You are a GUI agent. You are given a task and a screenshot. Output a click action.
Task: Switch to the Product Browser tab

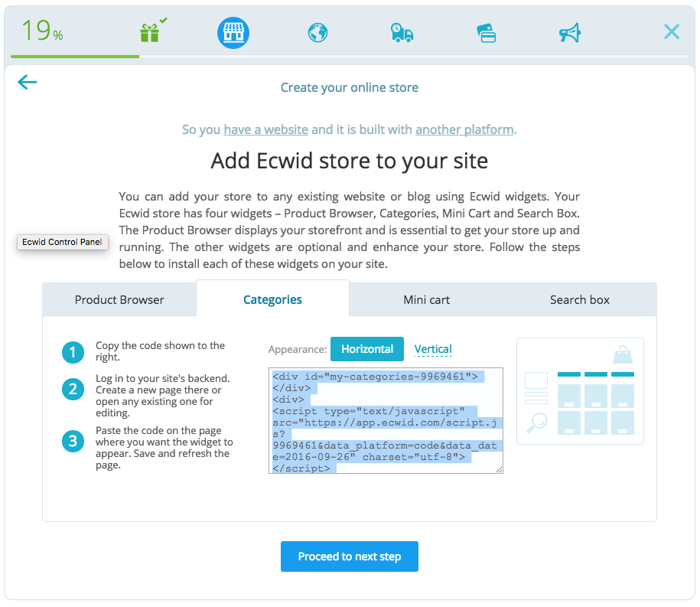click(x=119, y=300)
